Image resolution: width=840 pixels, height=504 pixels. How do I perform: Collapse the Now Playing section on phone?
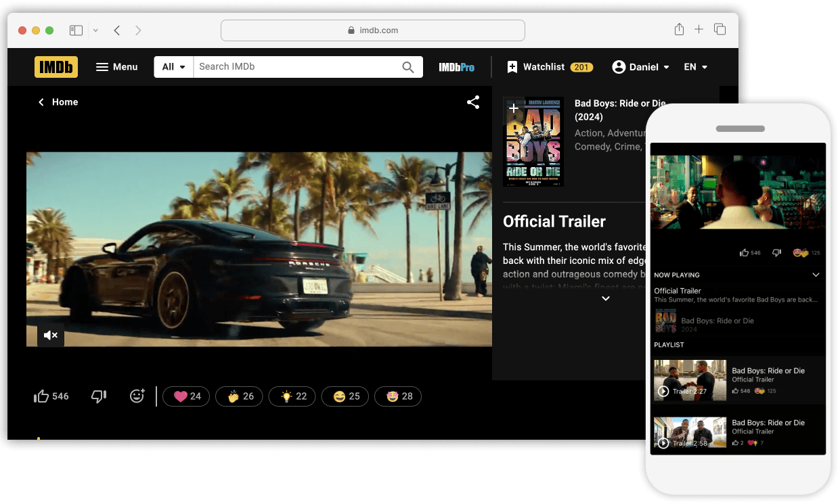tap(816, 275)
